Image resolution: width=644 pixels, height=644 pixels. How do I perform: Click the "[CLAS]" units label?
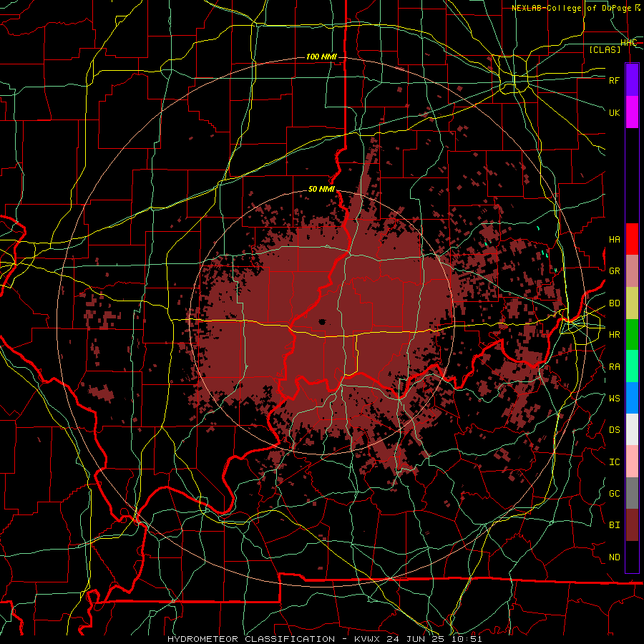tap(605, 49)
